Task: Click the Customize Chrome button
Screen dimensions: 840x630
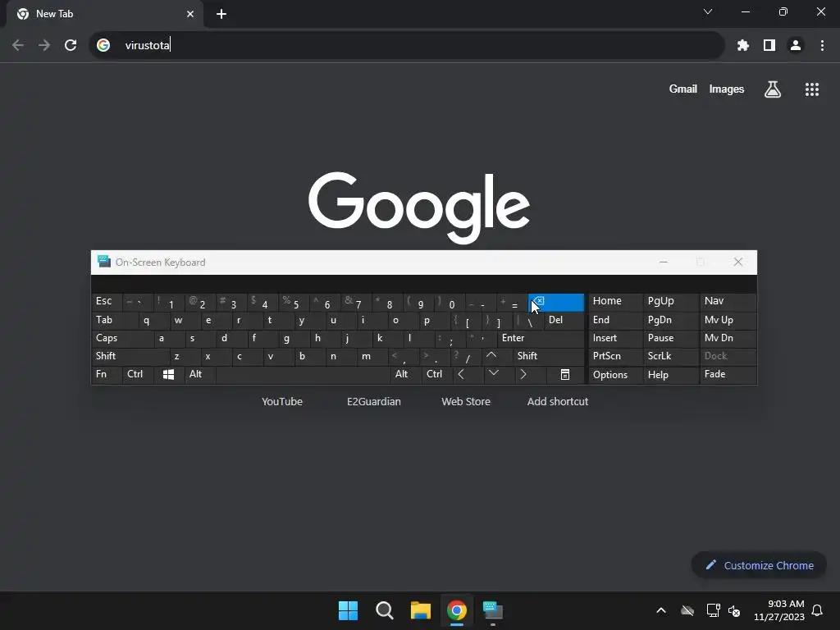Action: 759,565
